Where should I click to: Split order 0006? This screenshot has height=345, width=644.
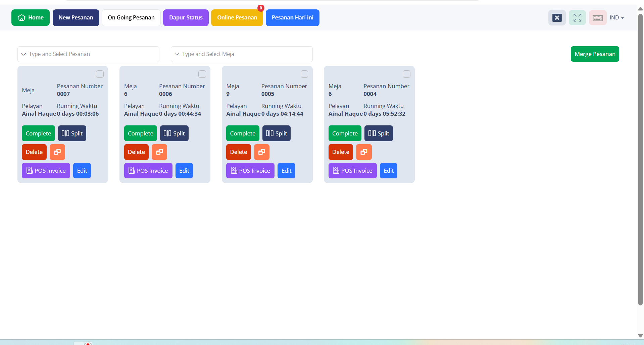point(174,133)
